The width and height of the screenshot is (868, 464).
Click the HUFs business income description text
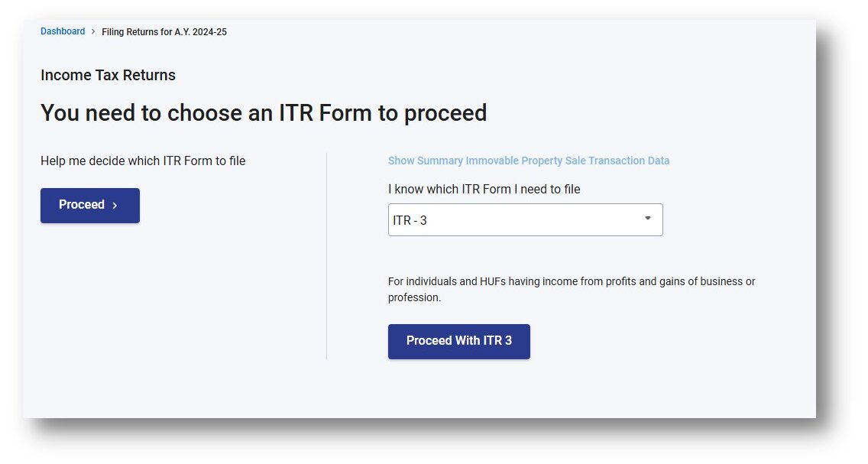tap(571, 289)
